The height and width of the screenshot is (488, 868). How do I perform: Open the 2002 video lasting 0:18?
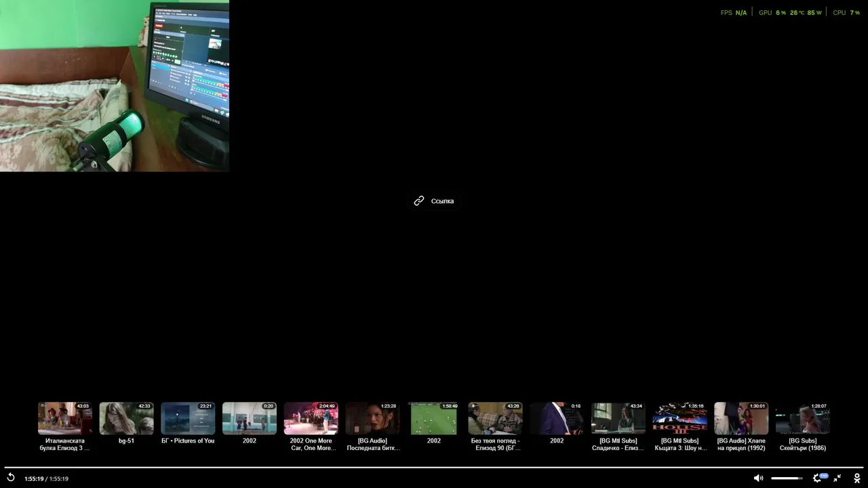click(x=557, y=418)
